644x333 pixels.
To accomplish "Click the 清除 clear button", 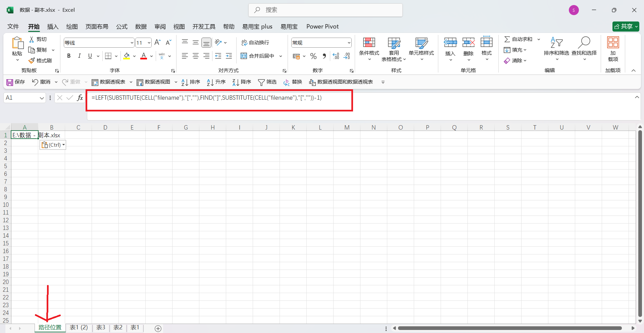I will tap(515, 61).
